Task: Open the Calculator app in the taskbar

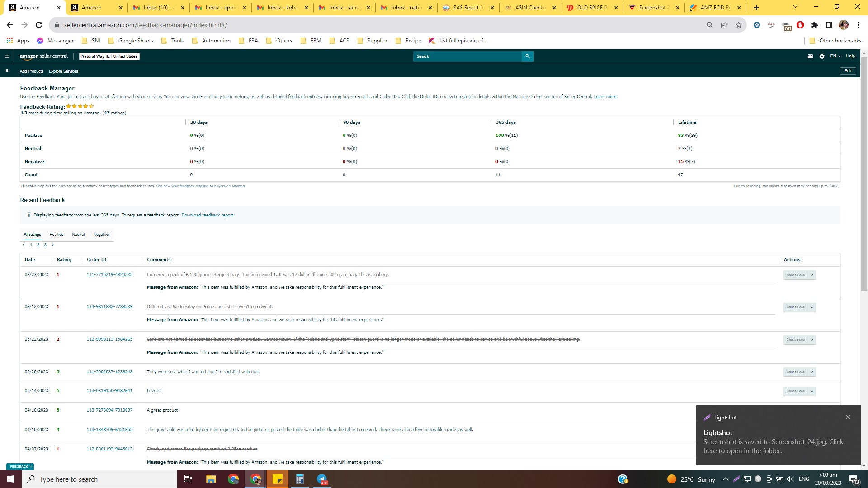Action: (299, 479)
